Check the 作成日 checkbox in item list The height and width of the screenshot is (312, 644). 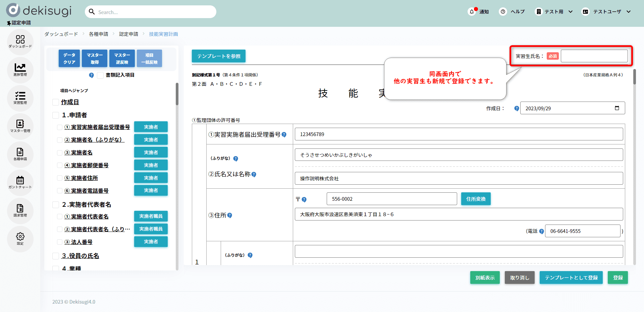coord(56,102)
